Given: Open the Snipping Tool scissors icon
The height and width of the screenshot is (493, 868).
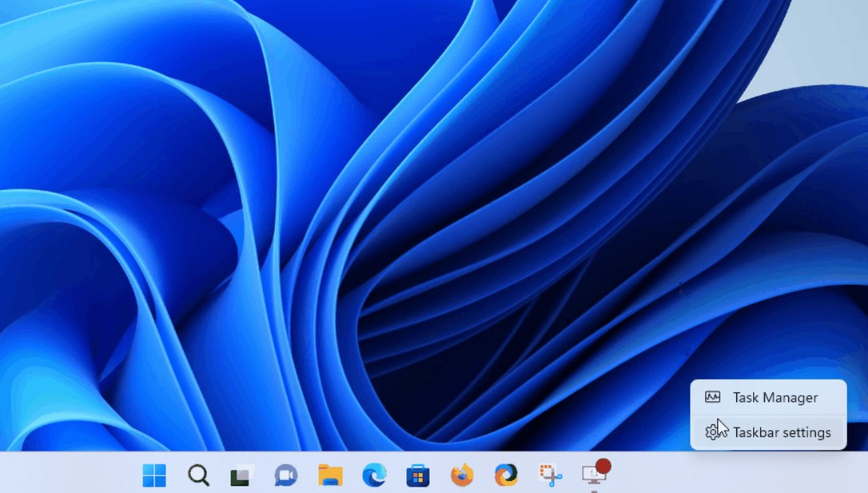Looking at the screenshot, I should [x=550, y=476].
